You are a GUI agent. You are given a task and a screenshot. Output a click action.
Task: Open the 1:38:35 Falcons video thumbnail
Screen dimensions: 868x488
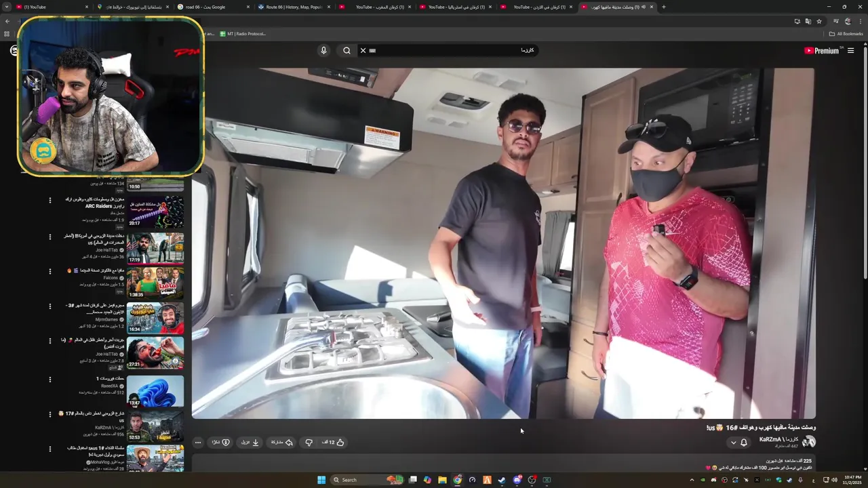point(155,283)
